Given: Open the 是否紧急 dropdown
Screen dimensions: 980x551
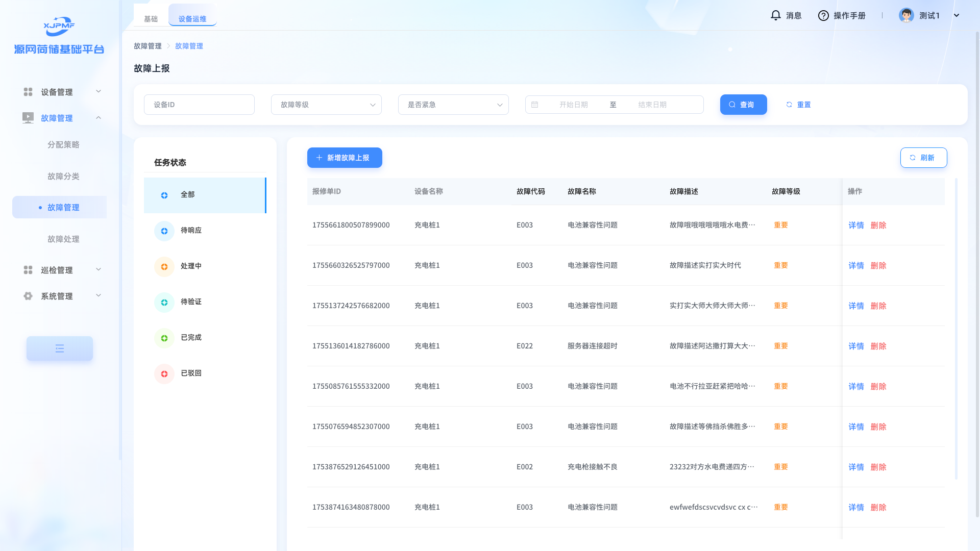Looking at the screenshot, I should (x=453, y=105).
